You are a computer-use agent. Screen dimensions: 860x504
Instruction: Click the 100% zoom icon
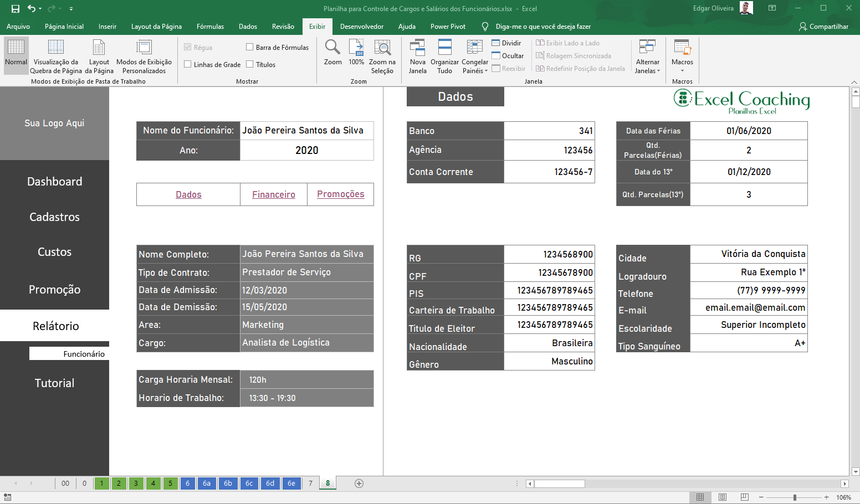[x=356, y=48]
